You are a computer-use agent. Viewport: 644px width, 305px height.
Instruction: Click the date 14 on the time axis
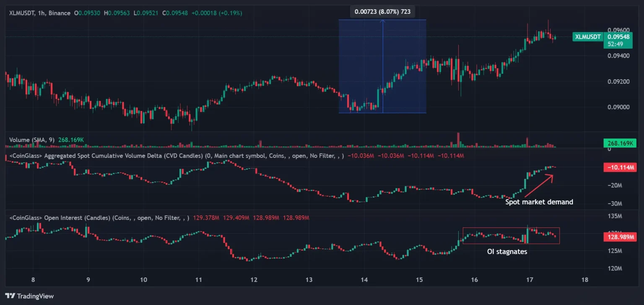coord(364,279)
